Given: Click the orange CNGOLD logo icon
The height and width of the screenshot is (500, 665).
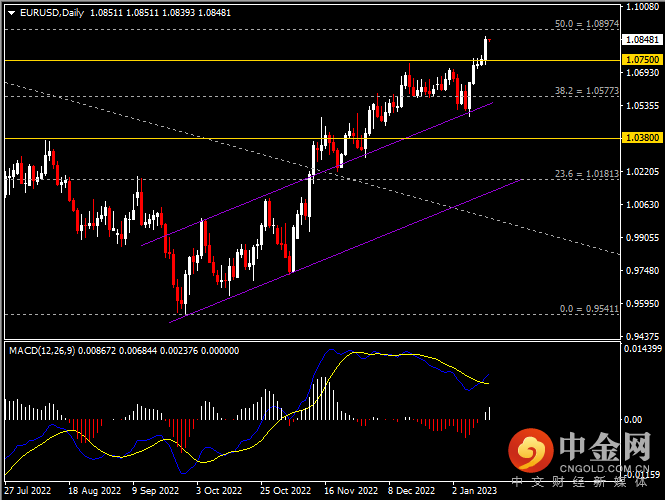Looking at the screenshot, I should (528, 452).
